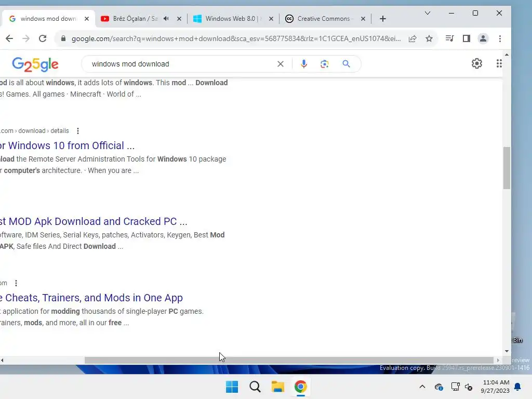532x399 pixels.
Task: Click the scroll right arrow
Action: 498,361
